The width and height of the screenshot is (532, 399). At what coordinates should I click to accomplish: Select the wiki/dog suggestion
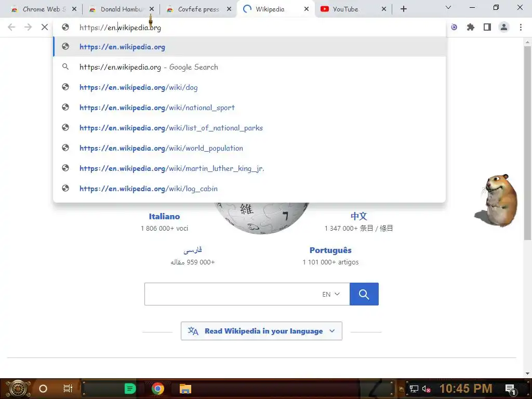pyautogui.click(x=249, y=87)
